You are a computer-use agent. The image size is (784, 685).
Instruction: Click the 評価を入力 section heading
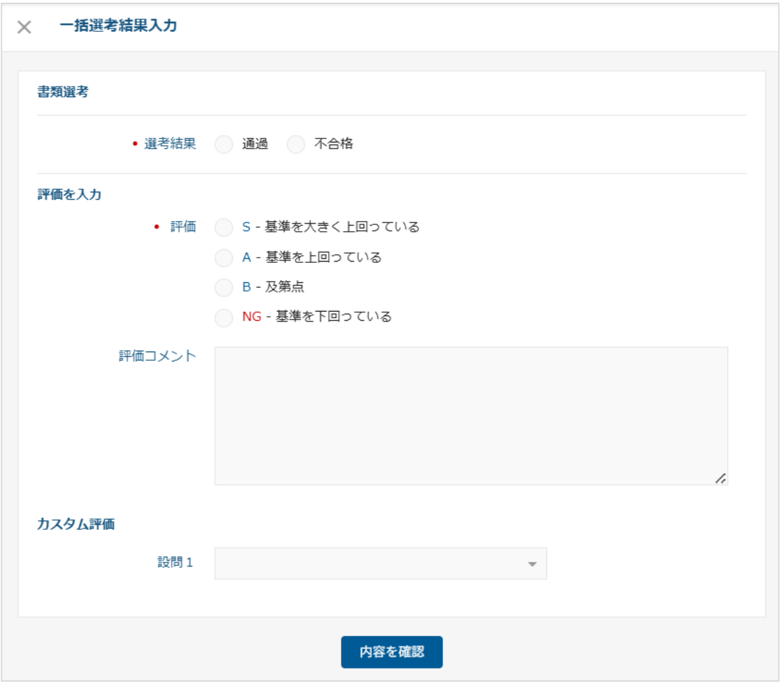coord(69,195)
